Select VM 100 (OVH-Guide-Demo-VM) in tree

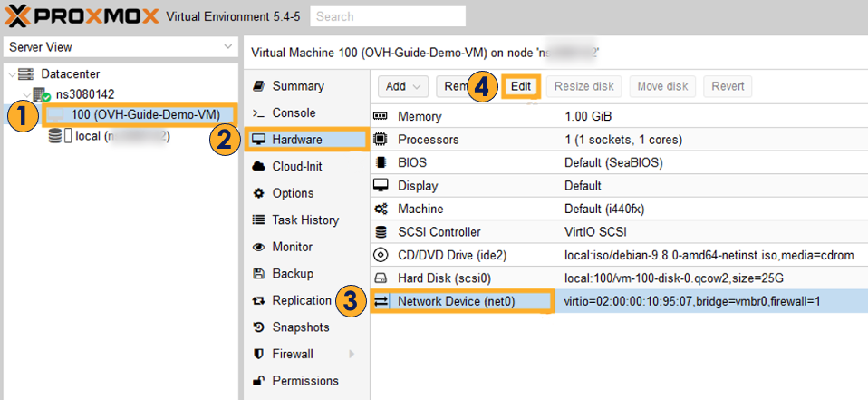click(146, 115)
